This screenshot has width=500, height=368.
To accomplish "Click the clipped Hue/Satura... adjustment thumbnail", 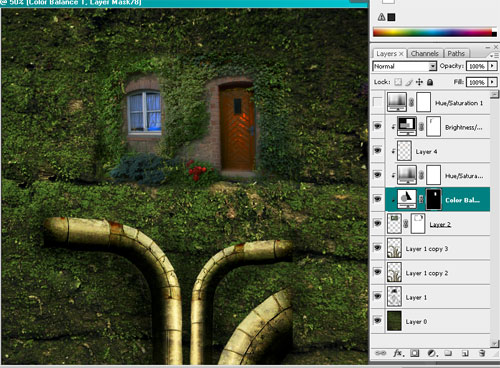I will tap(407, 175).
